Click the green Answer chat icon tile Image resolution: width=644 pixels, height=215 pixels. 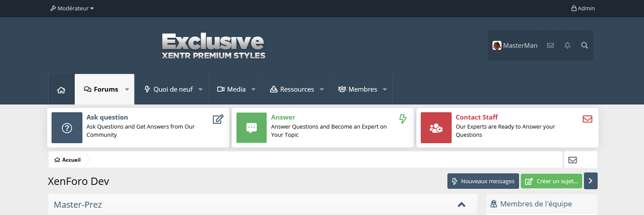(x=252, y=128)
